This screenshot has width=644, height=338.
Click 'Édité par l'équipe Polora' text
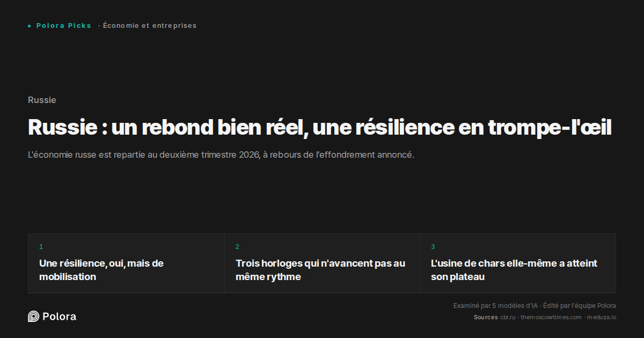pos(580,306)
